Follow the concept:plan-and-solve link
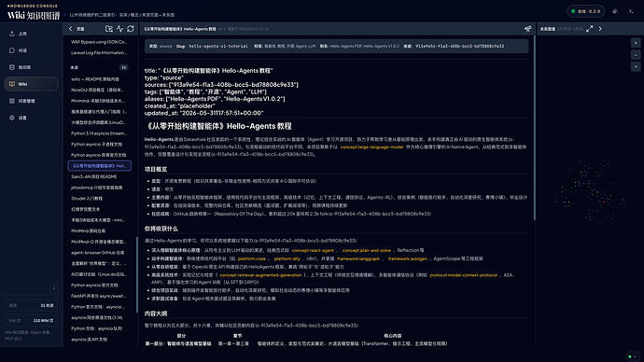Image resolution: width=644 pixels, height=362 pixels. point(367,250)
